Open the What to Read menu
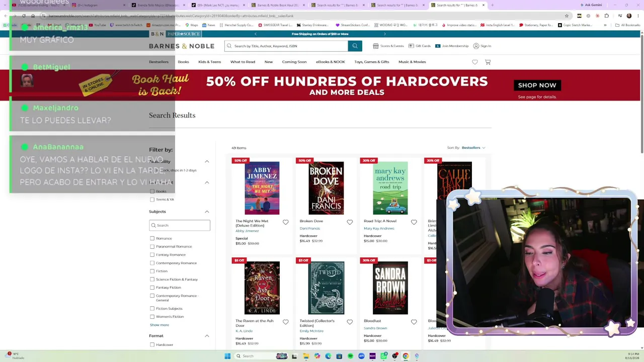 243,62
